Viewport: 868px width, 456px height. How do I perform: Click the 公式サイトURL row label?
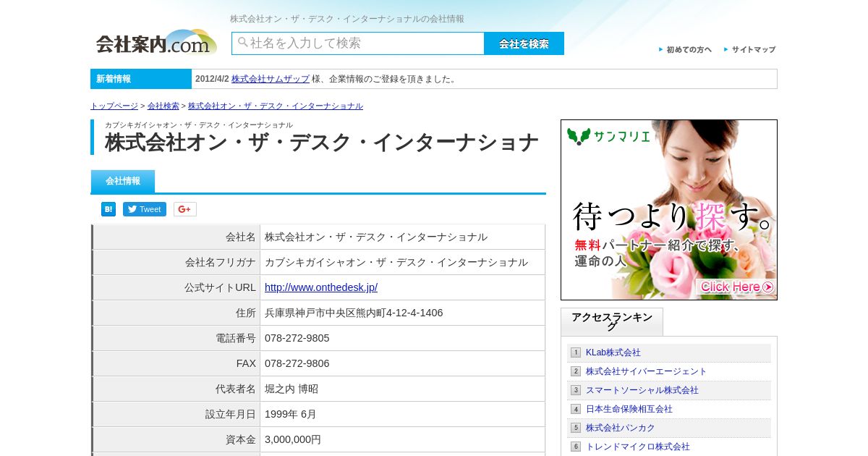pos(220,287)
